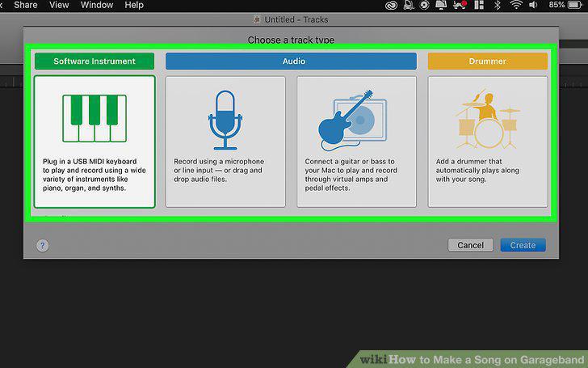Open the View menu
588x368 pixels.
click(59, 5)
